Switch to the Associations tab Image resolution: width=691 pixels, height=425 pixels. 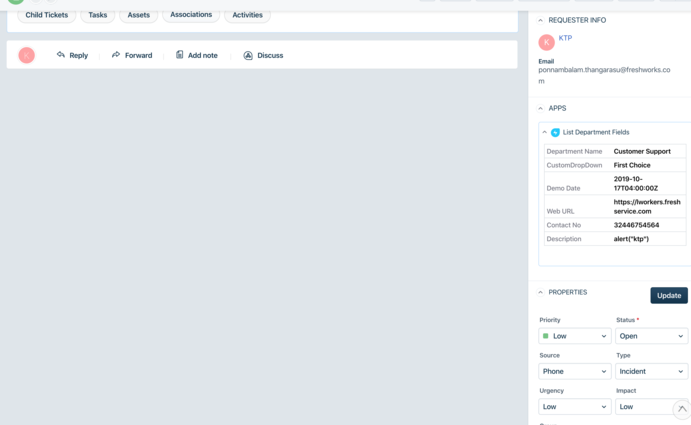(x=191, y=15)
